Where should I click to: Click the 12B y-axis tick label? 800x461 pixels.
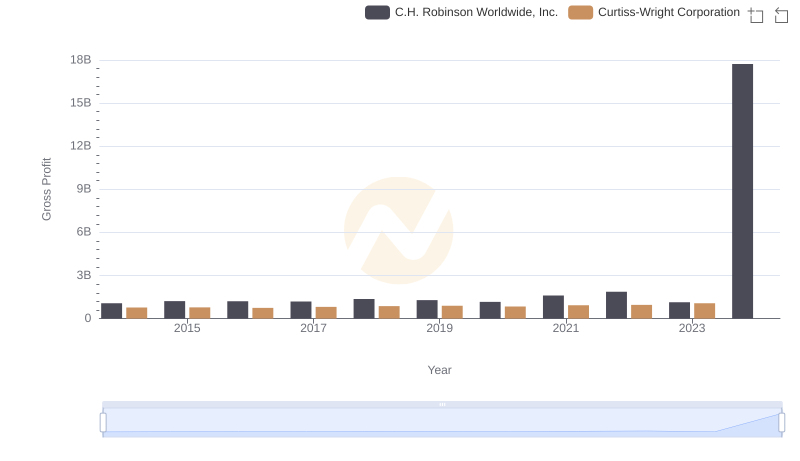pos(81,146)
